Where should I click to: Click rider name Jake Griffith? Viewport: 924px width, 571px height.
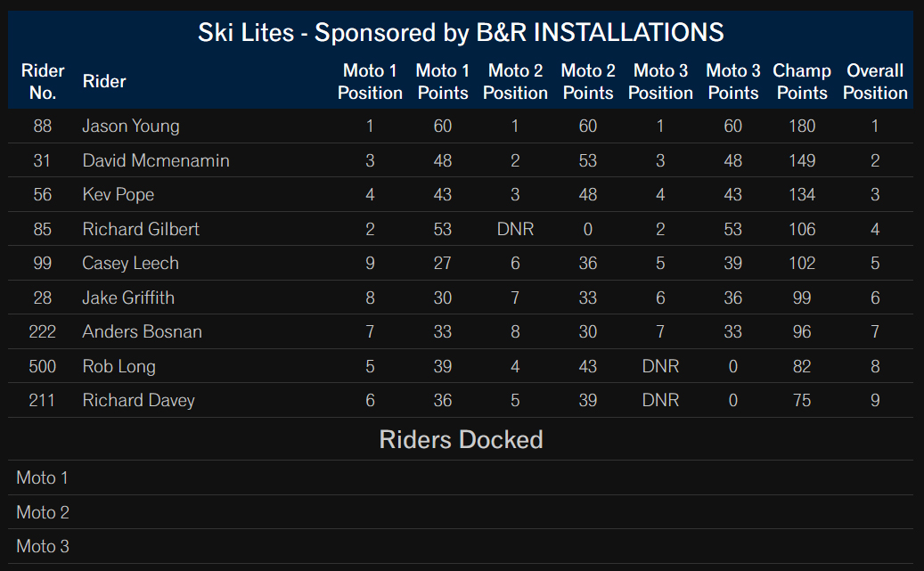(x=128, y=298)
